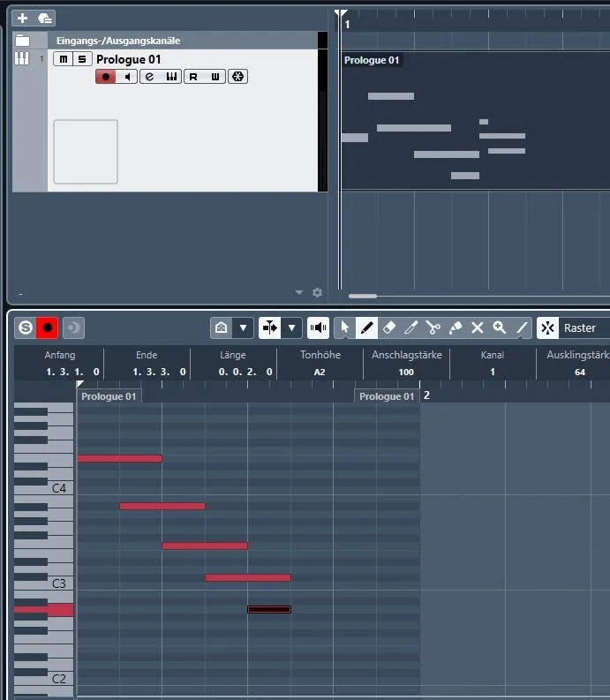Toggle record enable on Prologue 01 track

[x=106, y=77]
